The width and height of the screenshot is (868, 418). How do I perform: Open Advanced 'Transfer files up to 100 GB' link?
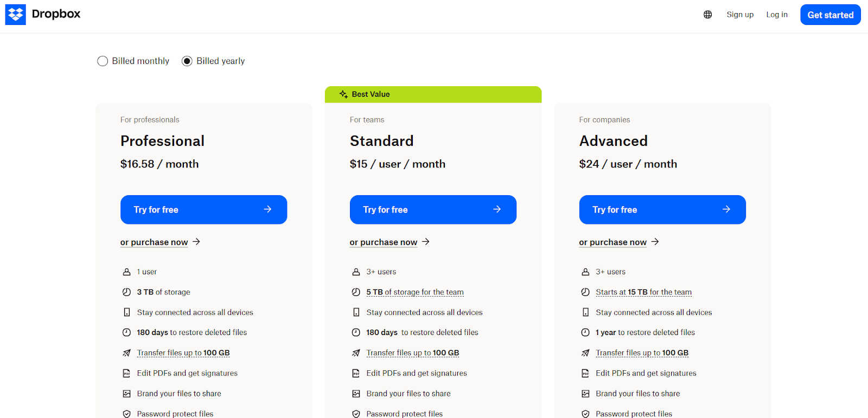(642, 353)
